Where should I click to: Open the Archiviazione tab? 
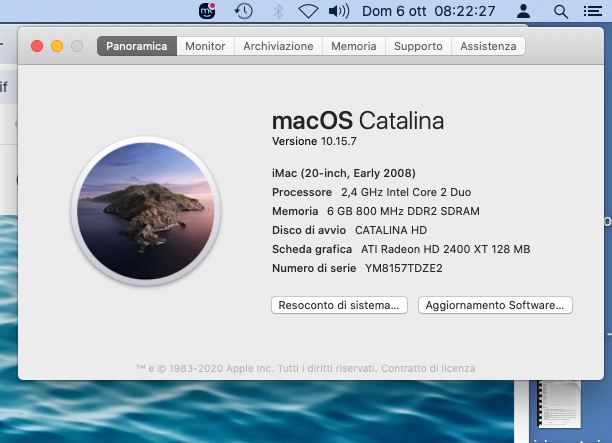pos(278,46)
